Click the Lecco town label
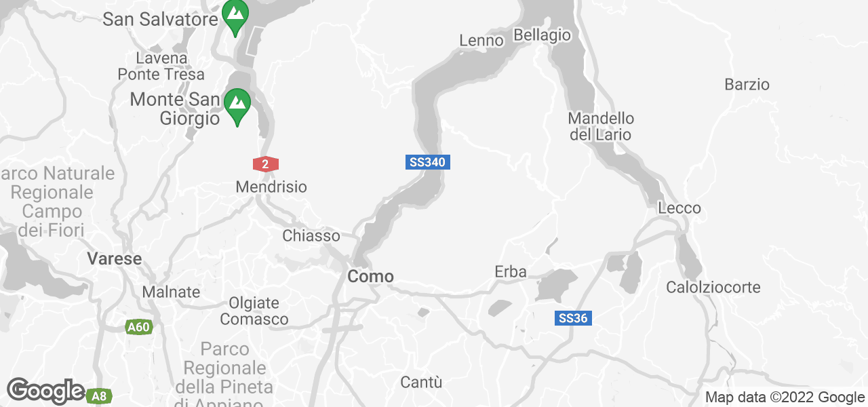 (679, 208)
